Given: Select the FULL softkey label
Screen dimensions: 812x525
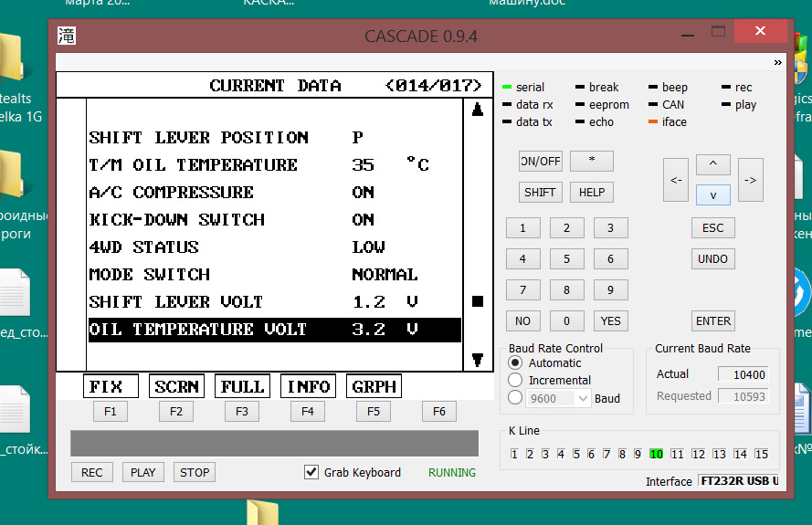Looking at the screenshot, I should tap(242, 386).
